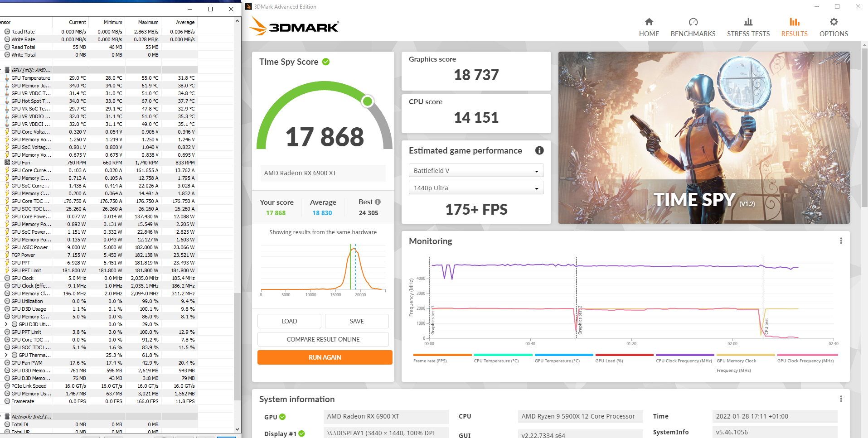Image resolution: width=868 pixels, height=438 pixels.
Task: Click the Estimated game performance info icon
Action: pos(539,150)
